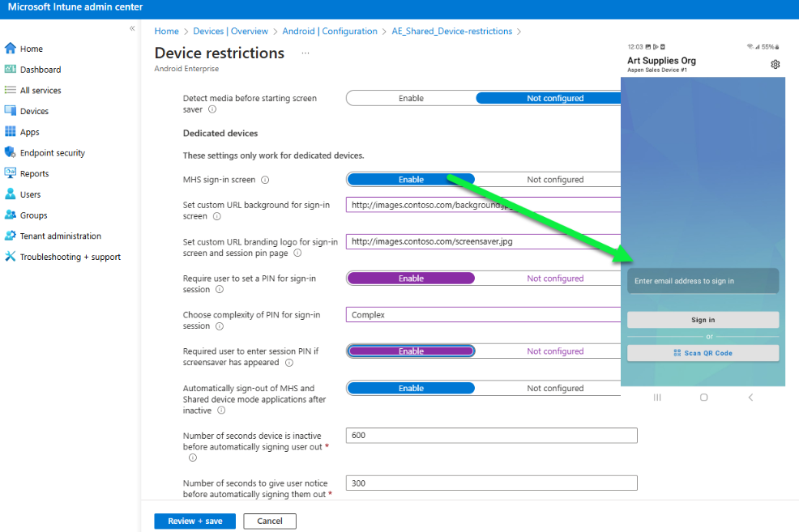Viewport: 799px width, 532px height.
Task: Click info icon for custom URL background setting
Action: pyautogui.click(x=217, y=216)
